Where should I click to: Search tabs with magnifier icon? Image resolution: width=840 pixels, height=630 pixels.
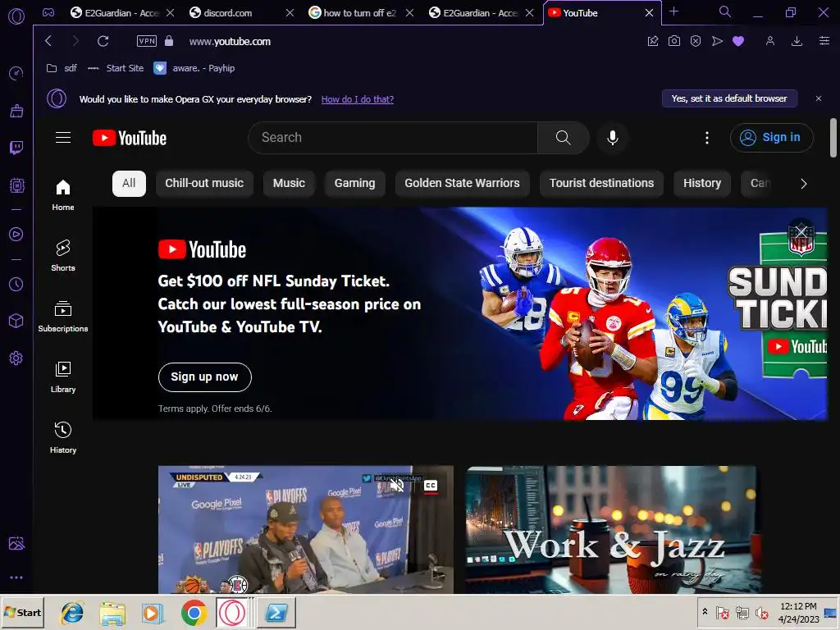tap(725, 11)
